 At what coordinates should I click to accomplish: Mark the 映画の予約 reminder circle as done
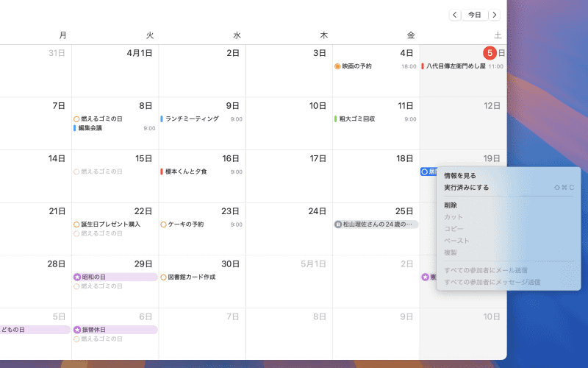coord(337,66)
